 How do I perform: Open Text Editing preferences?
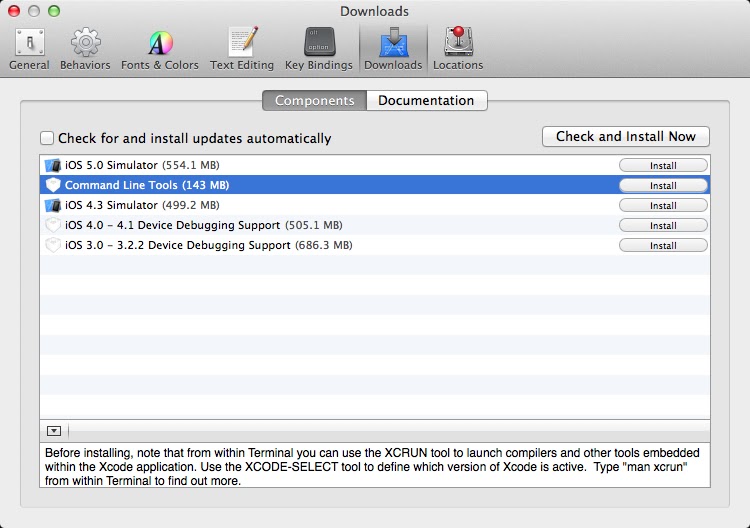[x=242, y=49]
